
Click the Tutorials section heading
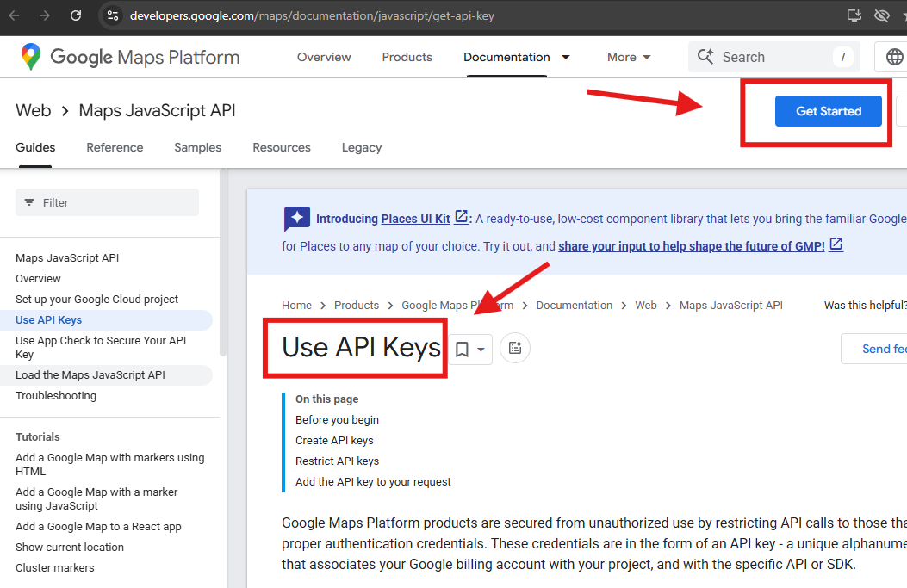point(38,437)
